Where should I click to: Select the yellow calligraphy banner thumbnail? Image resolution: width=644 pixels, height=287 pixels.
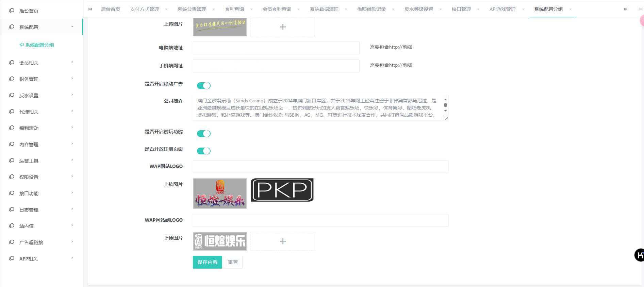point(220,27)
